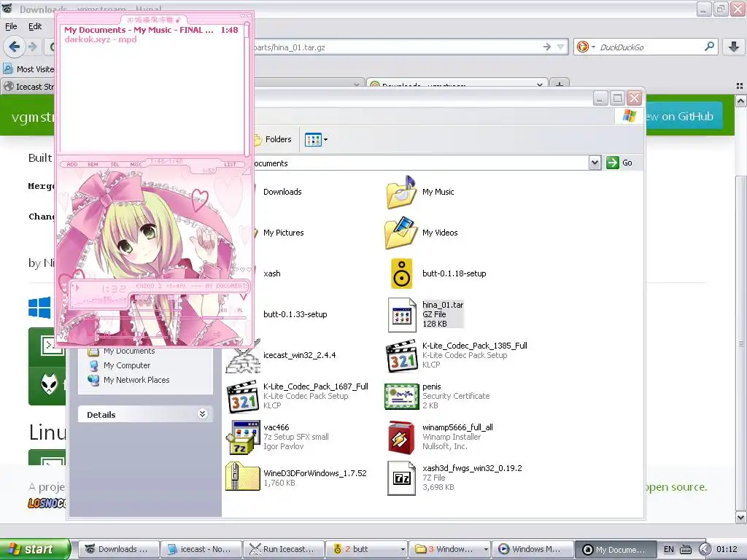Select K-Lite_Codec_Pack_1687_Full installer icon

coord(242,397)
